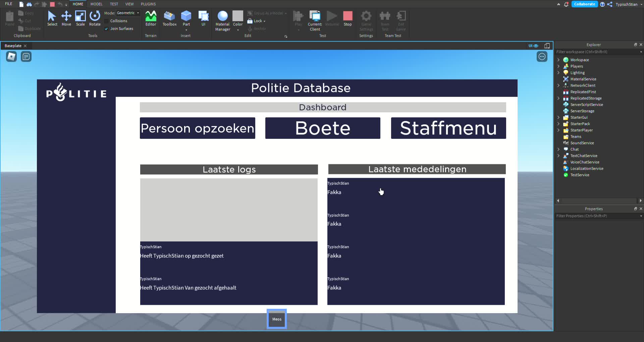The height and width of the screenshot is (342, 644).
Task: Expand the ReplicatedStorage node
Action: [x=558, y=98]
